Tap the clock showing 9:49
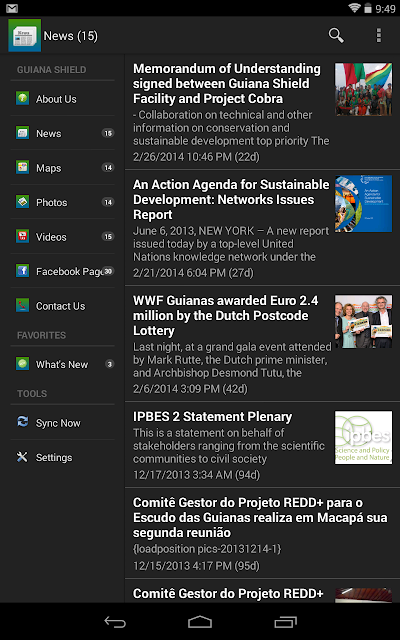The height and width of the screenshot is (640, 400). click(385, 9)
